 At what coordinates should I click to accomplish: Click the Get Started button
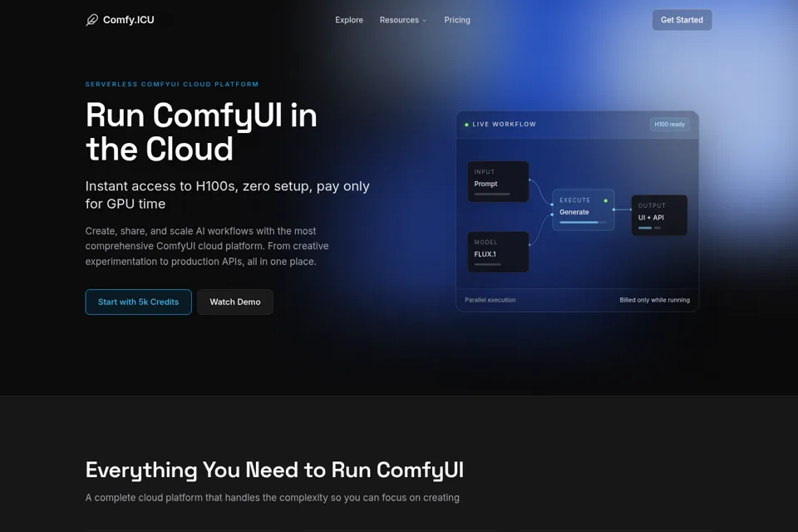coord(682,20)
